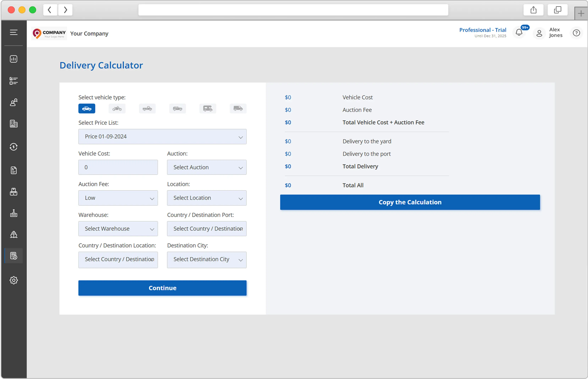
Task: Open the Country / Destination Location dropdown
Action: (118, 260)
